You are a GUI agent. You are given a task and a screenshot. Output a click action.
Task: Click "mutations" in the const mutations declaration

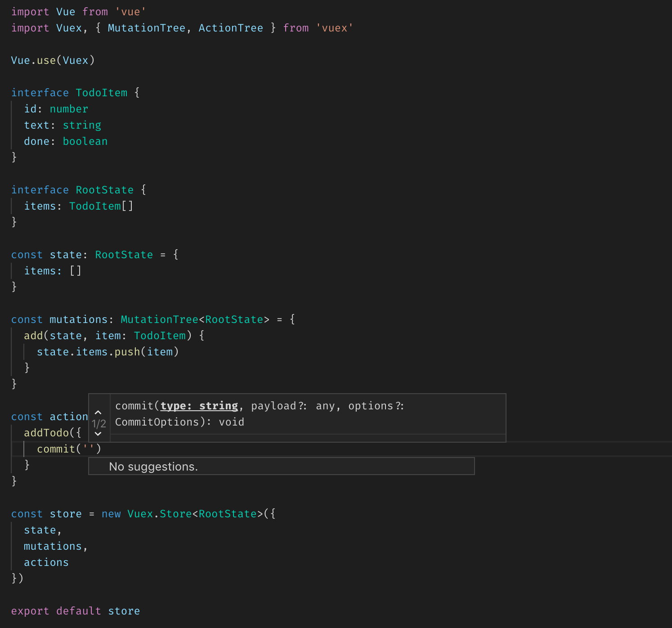(x=79, y=319)
